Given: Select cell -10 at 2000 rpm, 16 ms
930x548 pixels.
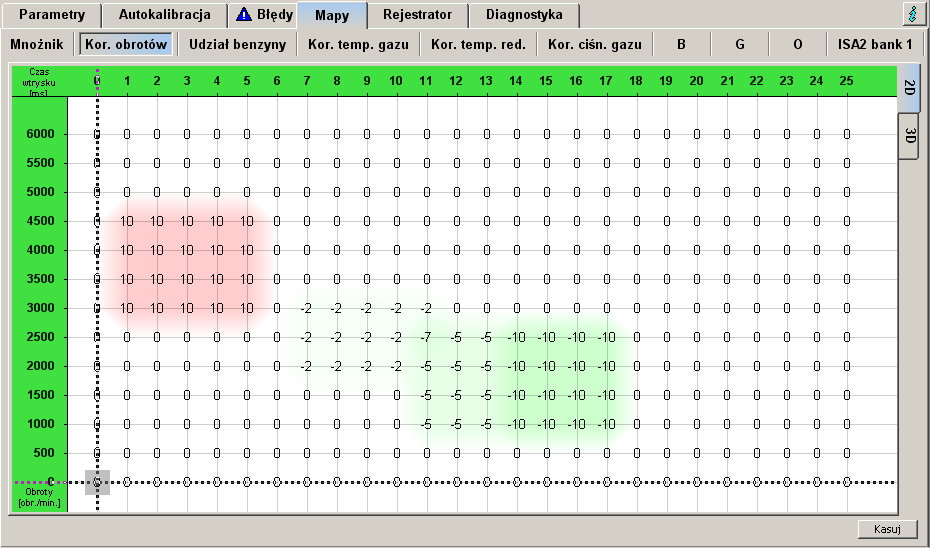Looking at the screenshot, I should 577,367.
